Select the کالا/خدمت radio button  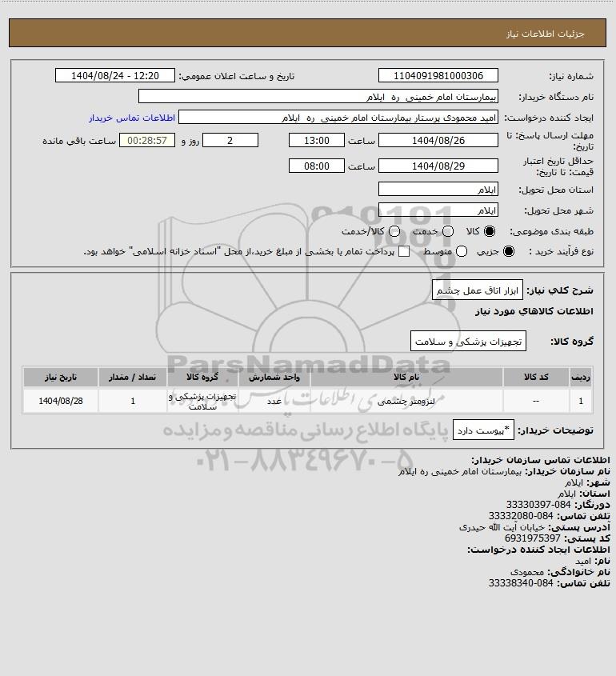[394, 231]
